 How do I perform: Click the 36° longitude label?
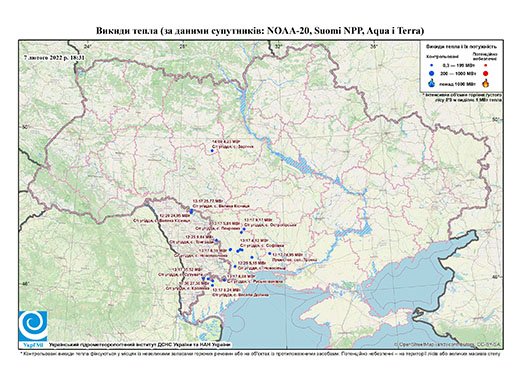pos(374,46)
